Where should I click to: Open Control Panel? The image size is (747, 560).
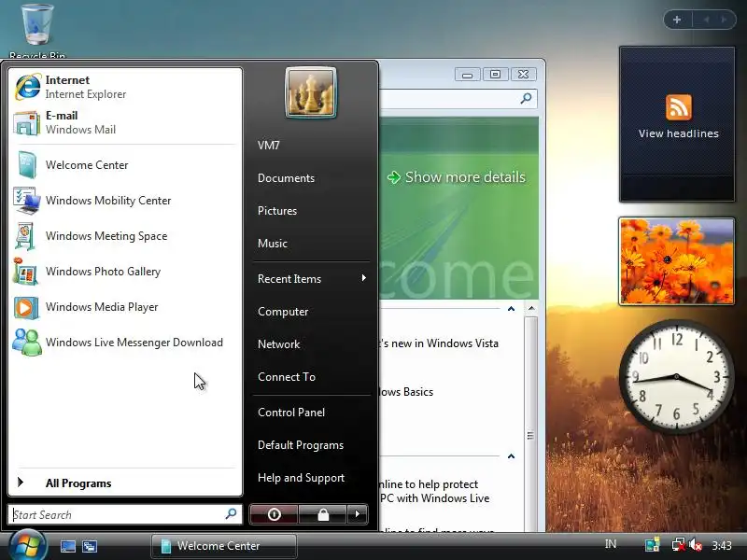pyautogui.click(x=291, y=413)
